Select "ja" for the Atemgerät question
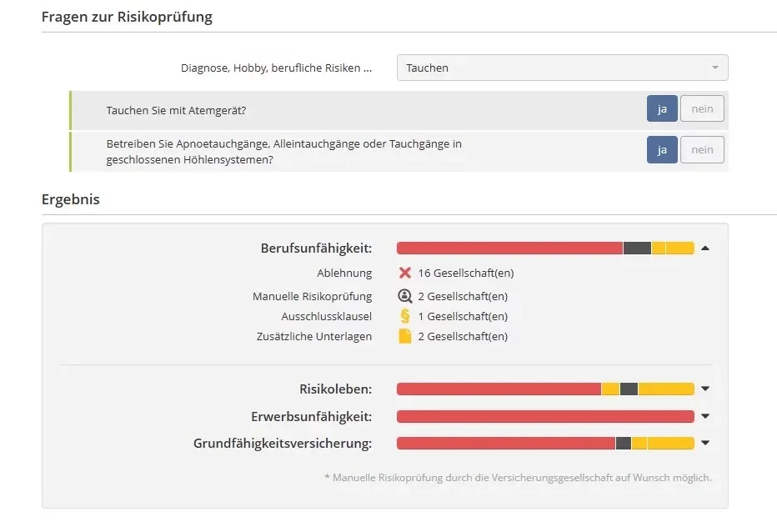Image resolution: width=777 pixels, height=532 pixels. (662, 108)
